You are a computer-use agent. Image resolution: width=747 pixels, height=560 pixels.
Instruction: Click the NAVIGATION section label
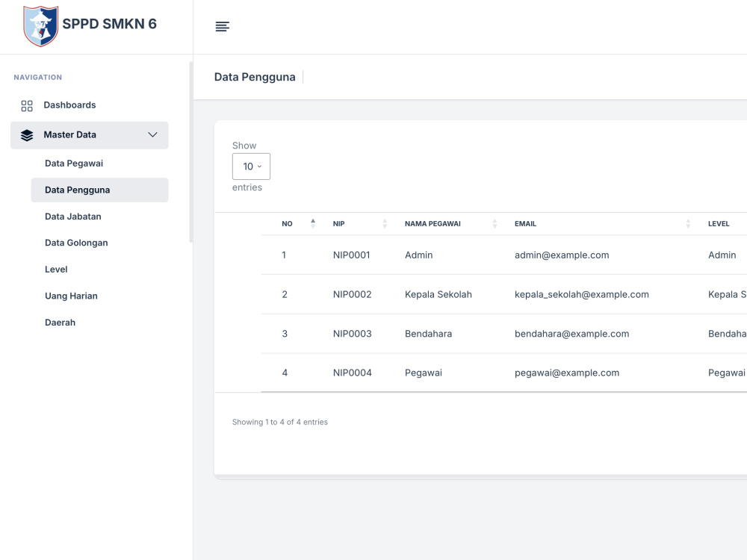[37, 77]
